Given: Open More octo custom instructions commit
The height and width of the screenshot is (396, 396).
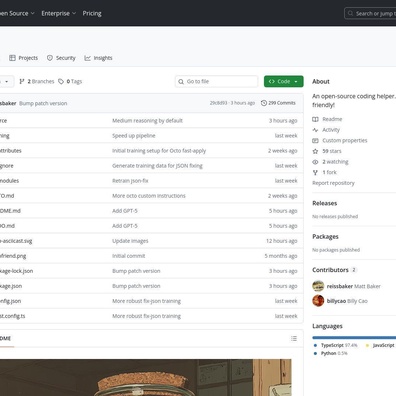Looking at the screenshot, I should point(149,196).
